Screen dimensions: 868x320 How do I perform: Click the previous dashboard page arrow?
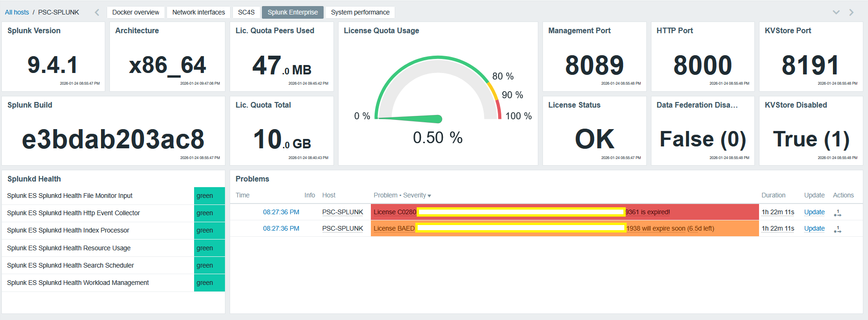click(x=97, y=12)
